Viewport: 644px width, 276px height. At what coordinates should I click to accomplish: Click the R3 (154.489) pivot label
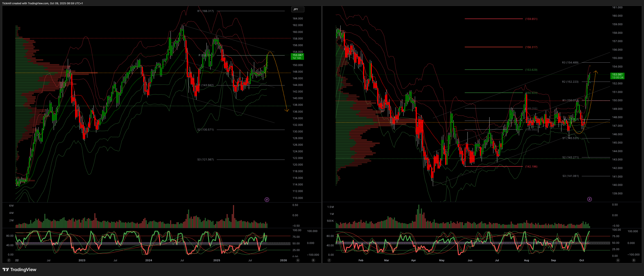coord(570,63)
